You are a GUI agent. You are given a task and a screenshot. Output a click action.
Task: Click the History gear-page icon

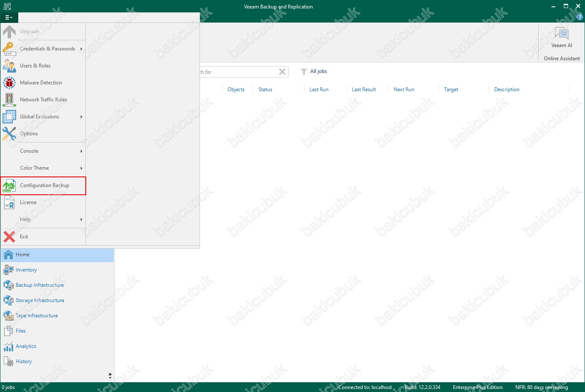[8, 361]
